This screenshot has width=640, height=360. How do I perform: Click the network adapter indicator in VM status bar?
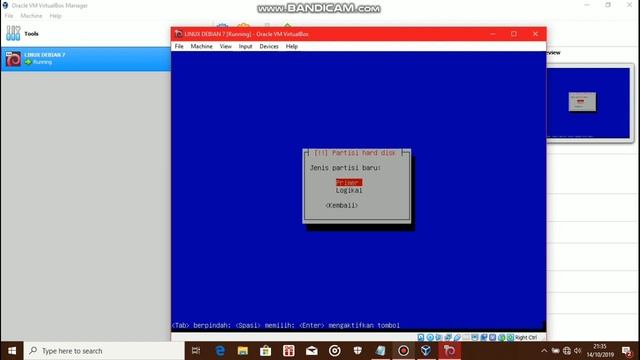pyautogui.click(x=448, y=338)
